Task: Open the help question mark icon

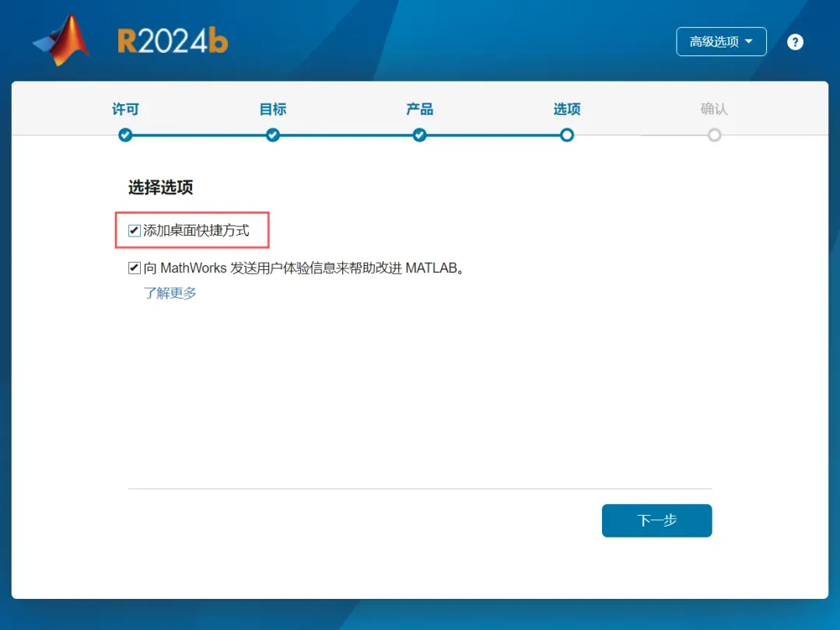Action: (x=795, y=42)
